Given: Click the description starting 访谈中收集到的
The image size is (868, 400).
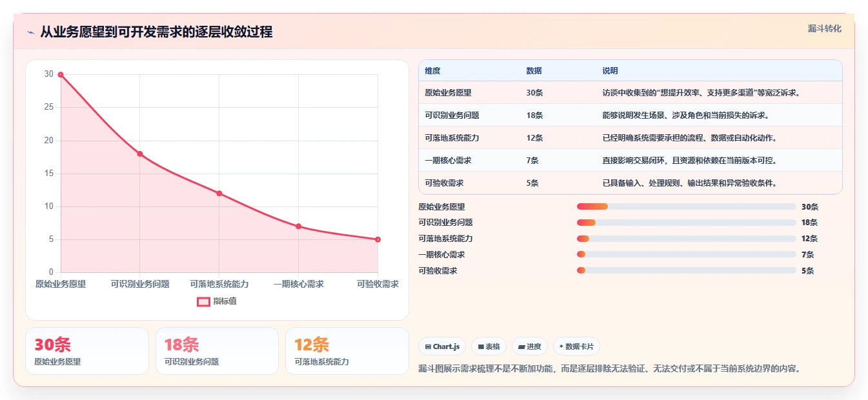Looking at the screenshot, I should pos(701,93).
